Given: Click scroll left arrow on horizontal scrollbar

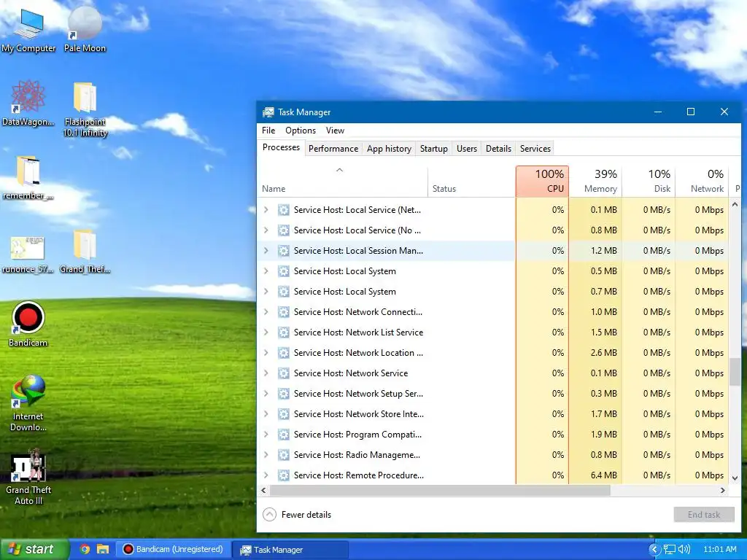Looking at the screenshot, I should tap(263, 490).
